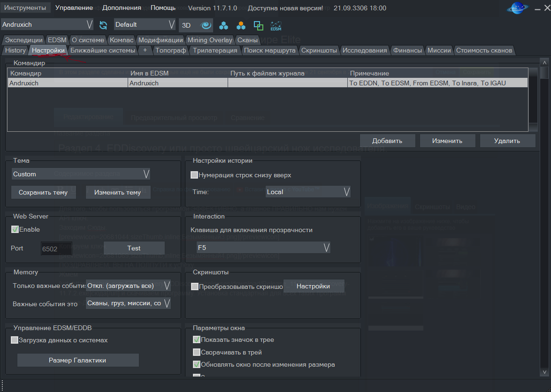Image resolution: width=551 pixels, height=392 pixels.
Task: Click Сохранить тему button
Action: click(x=43, y=192)
